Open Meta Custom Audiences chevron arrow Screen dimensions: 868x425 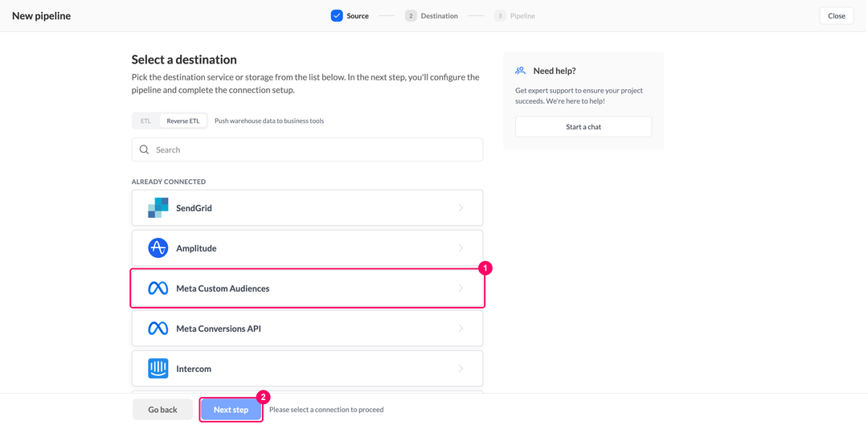[461, 288]
